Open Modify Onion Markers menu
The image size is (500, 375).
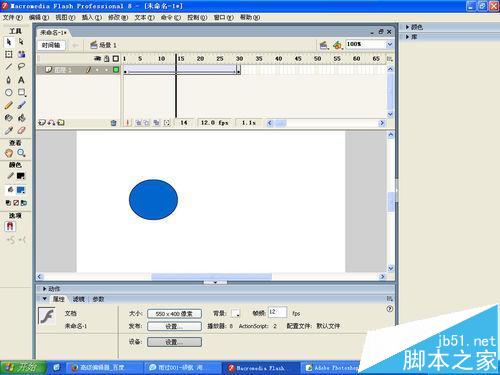(167, 123)
